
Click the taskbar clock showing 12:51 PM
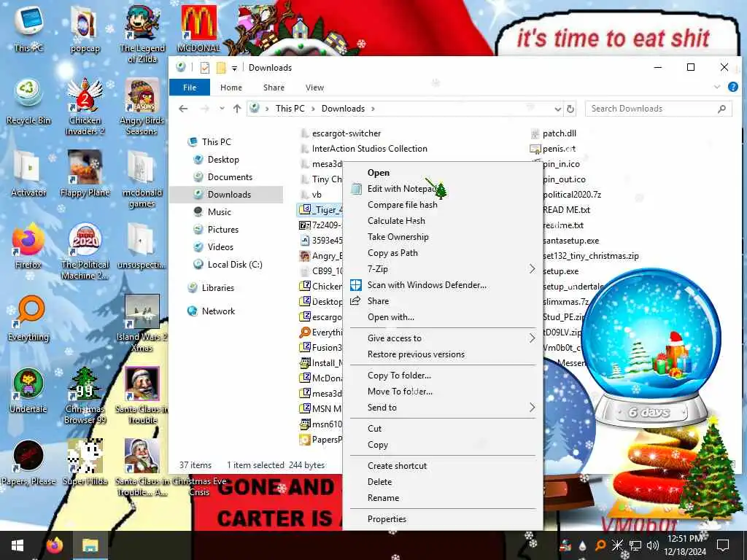685,545
